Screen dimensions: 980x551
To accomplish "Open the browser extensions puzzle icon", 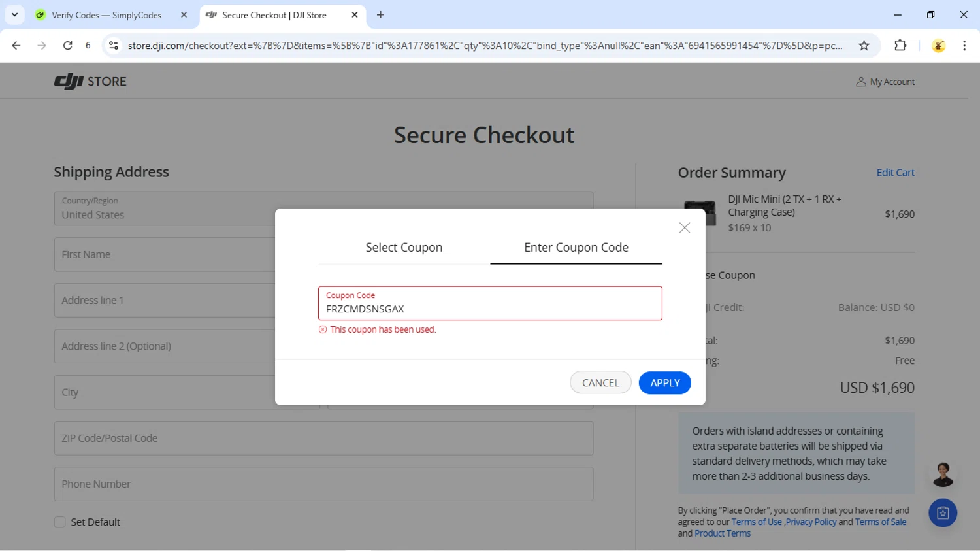I will click(x=900, y=46).
